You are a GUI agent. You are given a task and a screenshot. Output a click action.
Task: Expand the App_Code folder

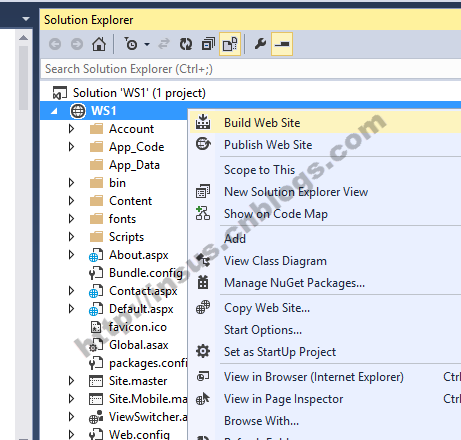point(71,147)
